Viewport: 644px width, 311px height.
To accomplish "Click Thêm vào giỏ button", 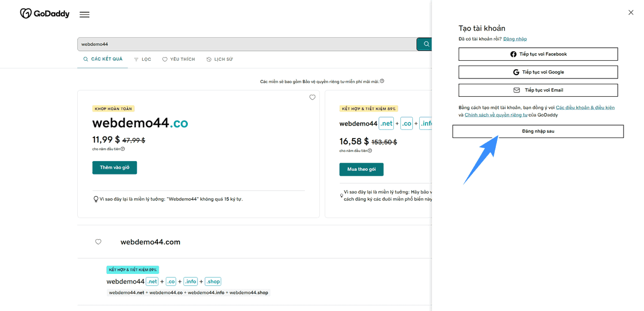I will pyautogui.click(x=114, y=168).
